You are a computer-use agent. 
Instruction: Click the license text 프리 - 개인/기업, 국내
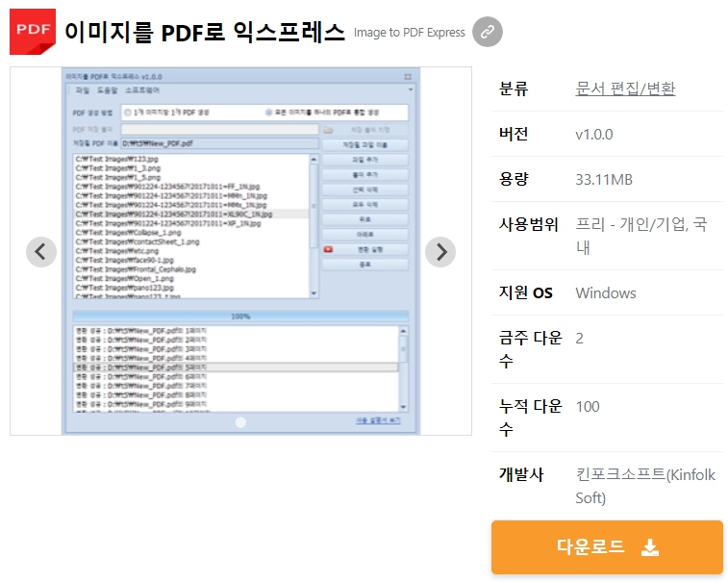point(641,236)
